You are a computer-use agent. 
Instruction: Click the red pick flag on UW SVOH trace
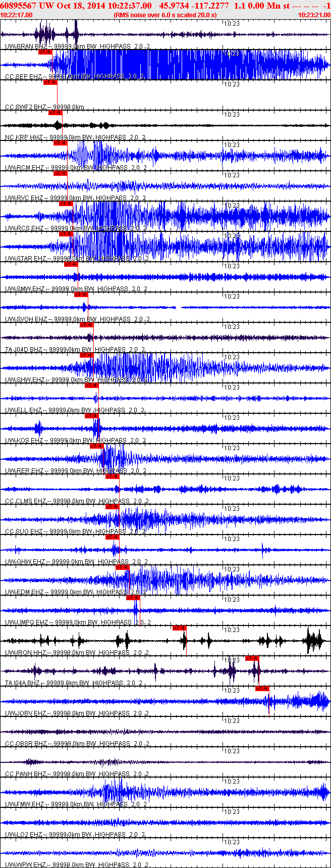(x=81, y=295)
